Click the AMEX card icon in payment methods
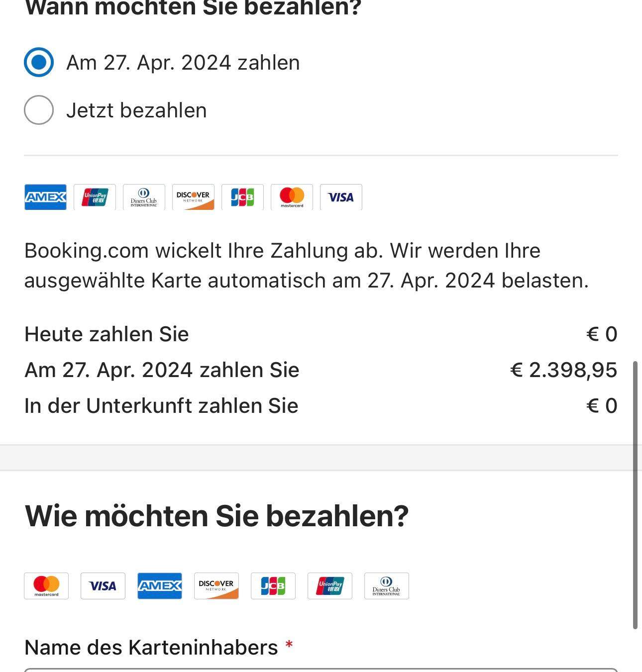 coord(45,197)
